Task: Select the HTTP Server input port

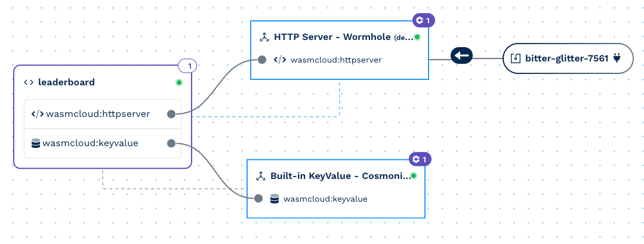Action: (x=261, y=60)
